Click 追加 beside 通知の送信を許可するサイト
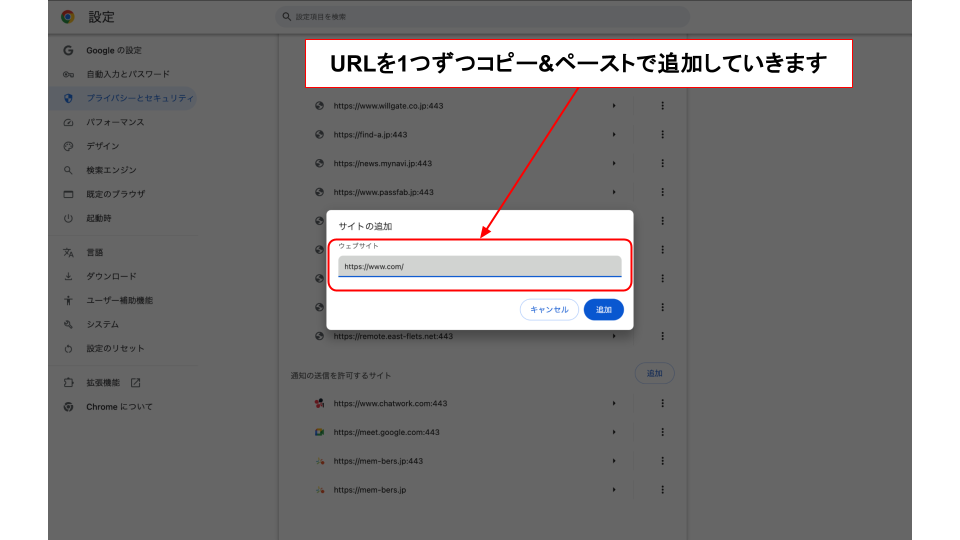Screen dimensions: 960x540 (654, 373)
